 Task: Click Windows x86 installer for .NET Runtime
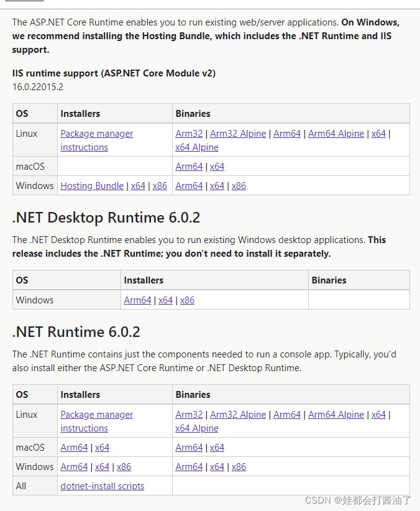tap(124, 467)
